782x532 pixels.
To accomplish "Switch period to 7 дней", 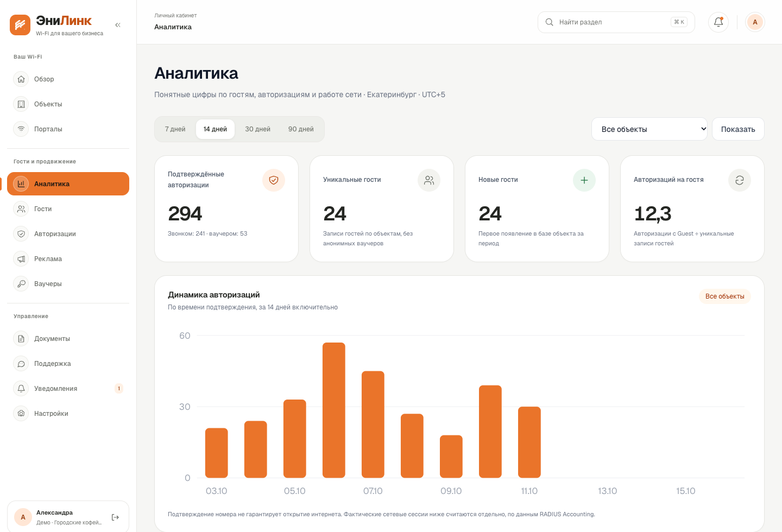I will [x=175, y=129].
